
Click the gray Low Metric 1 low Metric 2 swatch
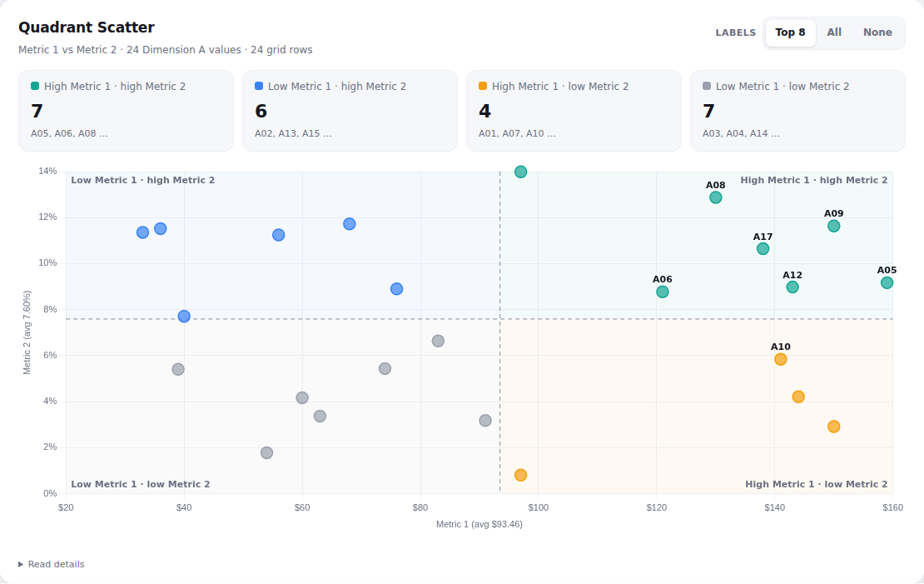[x=707, y=86]
